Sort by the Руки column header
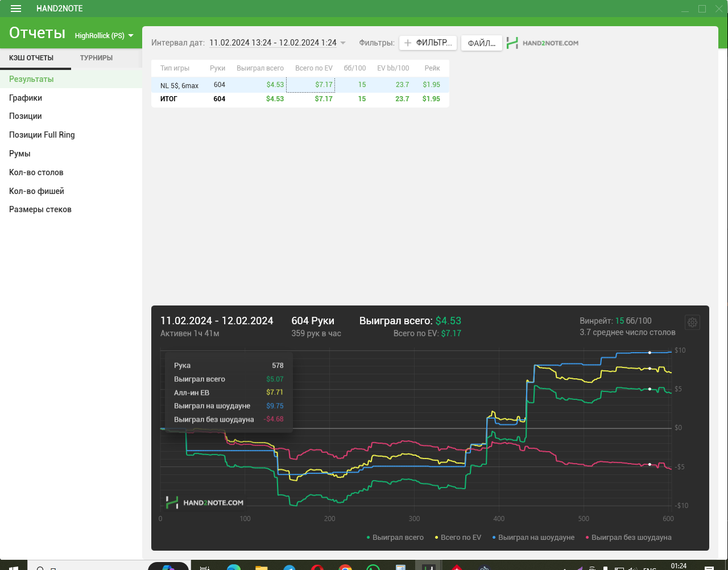This screenshot has height=570, width=728. pyautogui.click(x=217, y=68)
